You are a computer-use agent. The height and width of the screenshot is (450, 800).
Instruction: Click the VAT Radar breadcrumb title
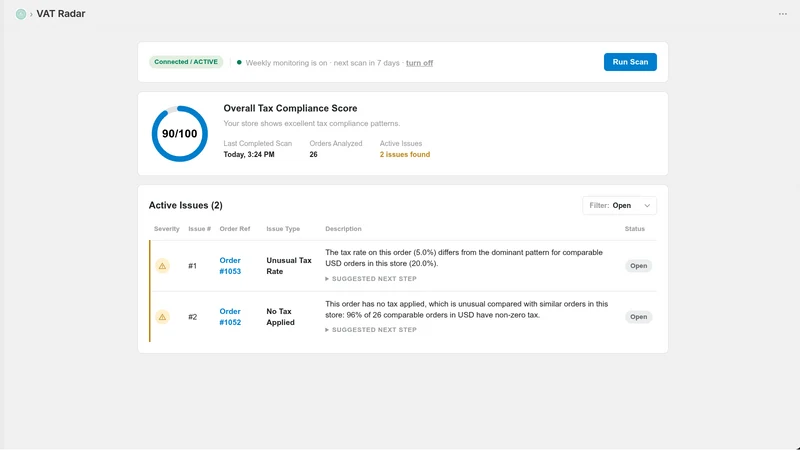pyautogui.click(x=61, y=14)
